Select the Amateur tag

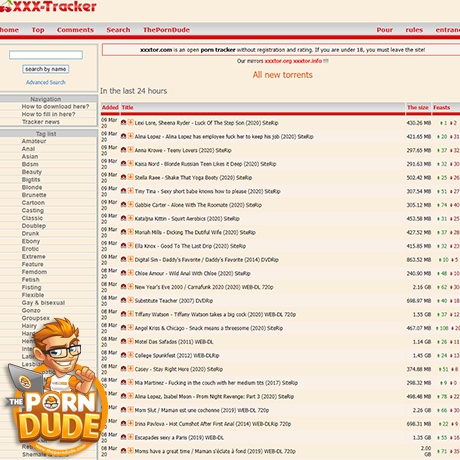[34, 141]
